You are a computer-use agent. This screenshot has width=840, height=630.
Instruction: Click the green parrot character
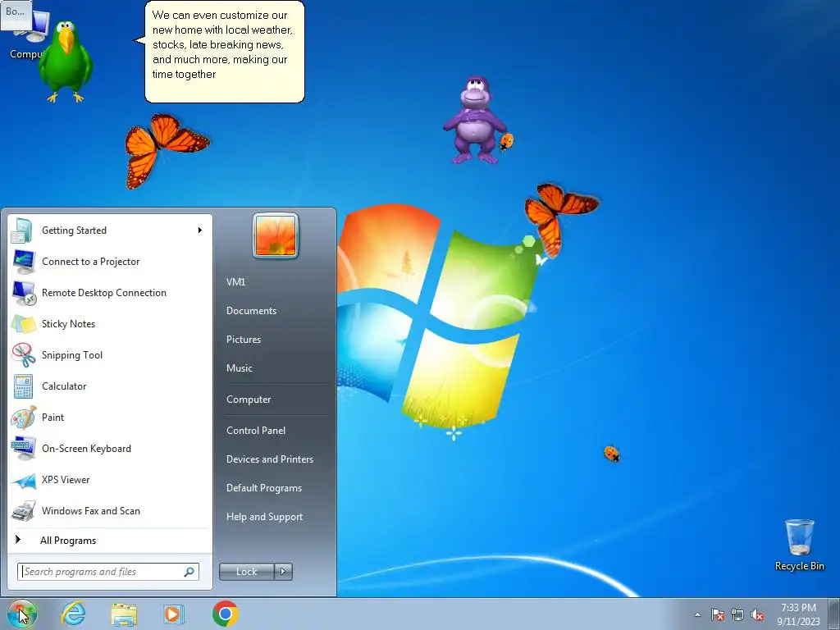[x=66, y=61]
